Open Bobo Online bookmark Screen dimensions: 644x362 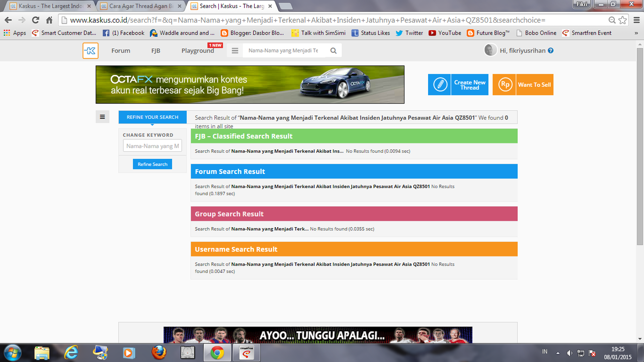tap(536, 33)
